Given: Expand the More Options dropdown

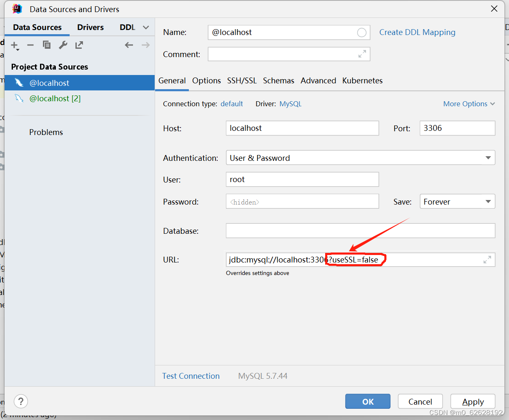Looking at the screenshot, I should [x=469, y=104].
